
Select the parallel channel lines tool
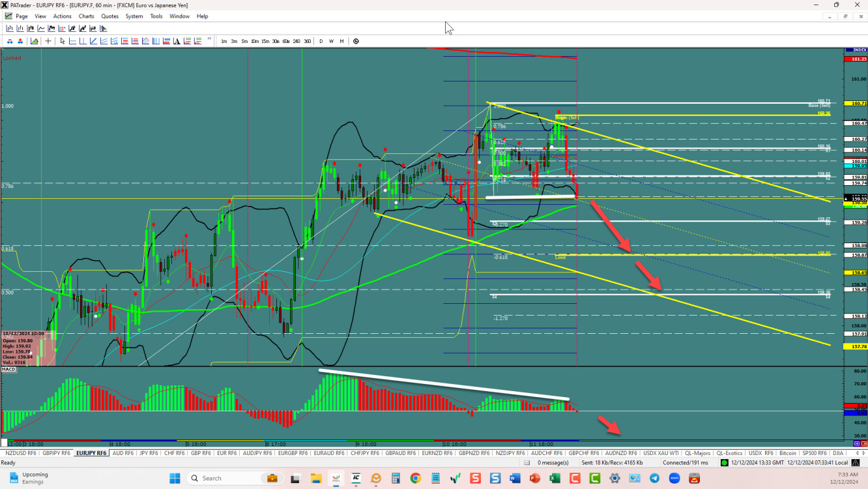[x=104, y=41]
